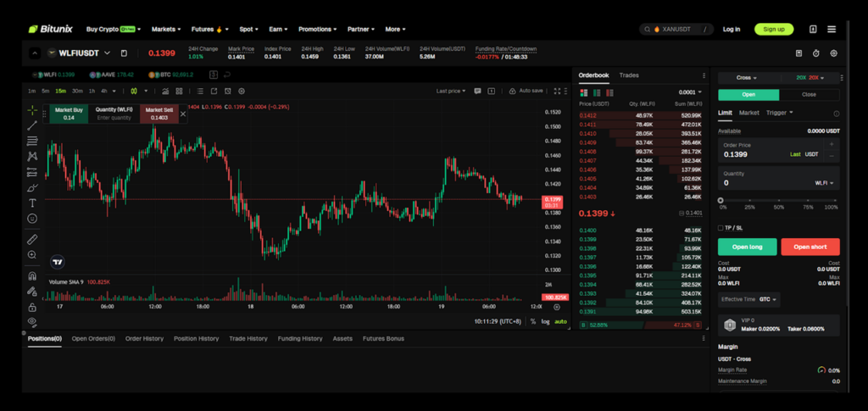Toggle the auto scale option
This screenshot has height=411, width=868.
pos(561,321)
